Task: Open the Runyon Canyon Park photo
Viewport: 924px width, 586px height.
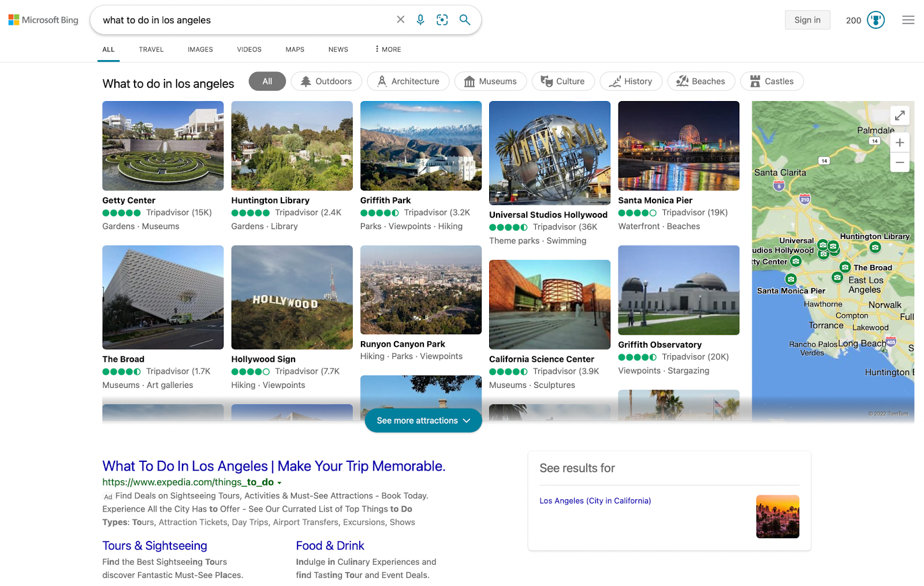Action: (x=421, y=290)
